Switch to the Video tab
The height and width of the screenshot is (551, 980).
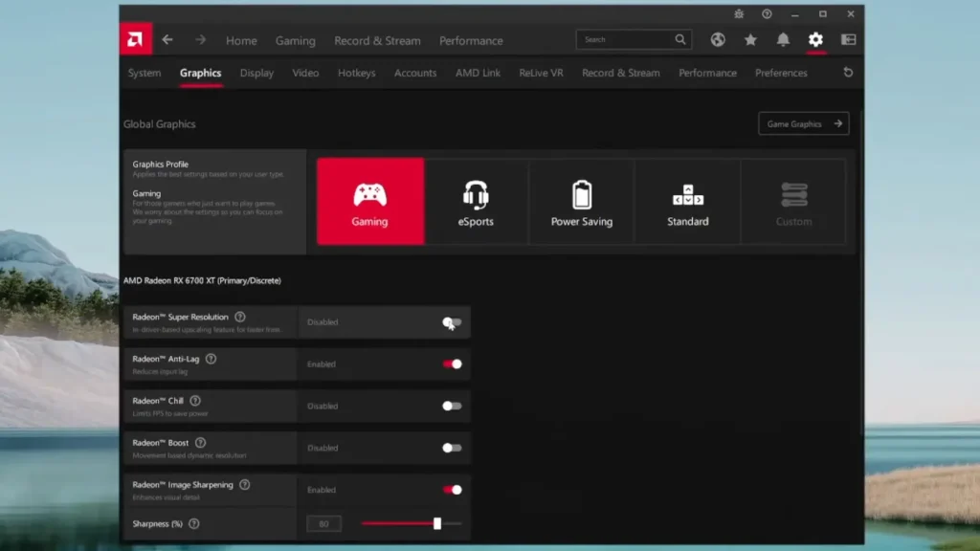pos(305,73)
